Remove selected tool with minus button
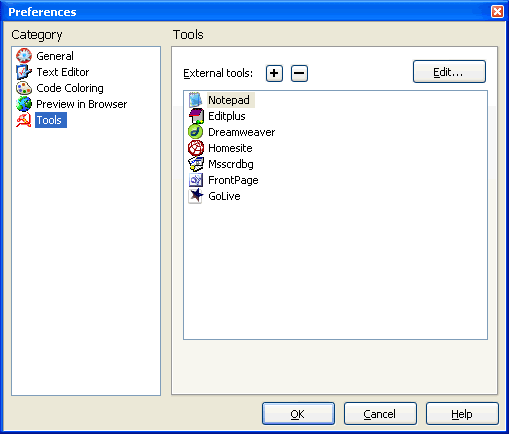509x434 pixels. tap(299, 73)
